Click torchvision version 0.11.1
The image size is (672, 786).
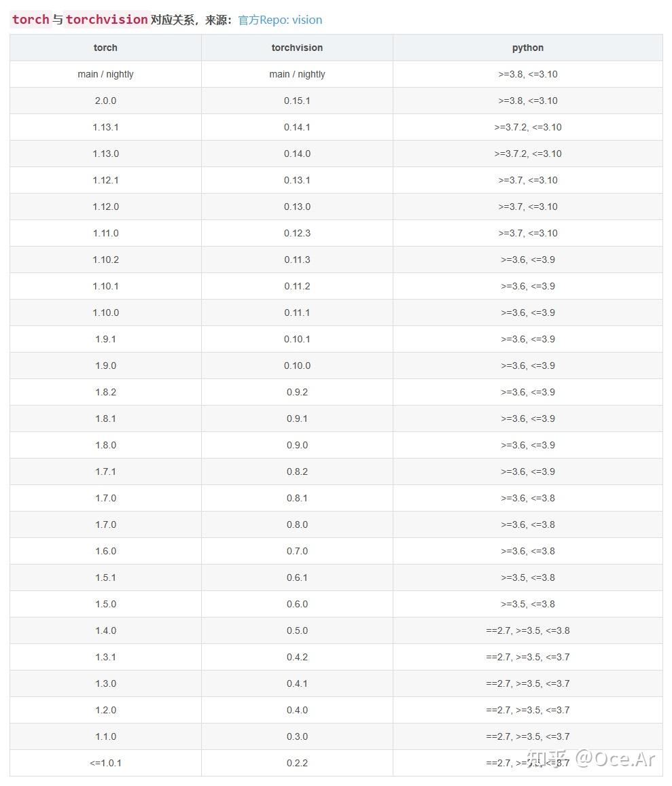coord(297,312)
